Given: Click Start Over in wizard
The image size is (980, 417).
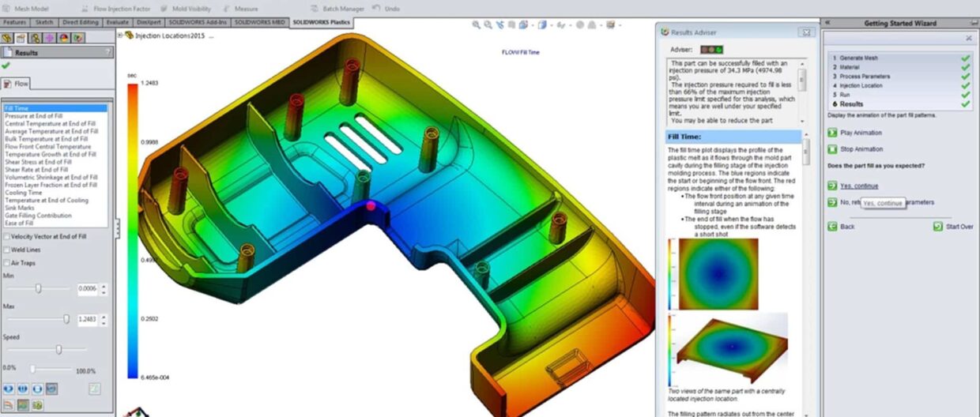Looking at the screenshot, I should [952, 227].
